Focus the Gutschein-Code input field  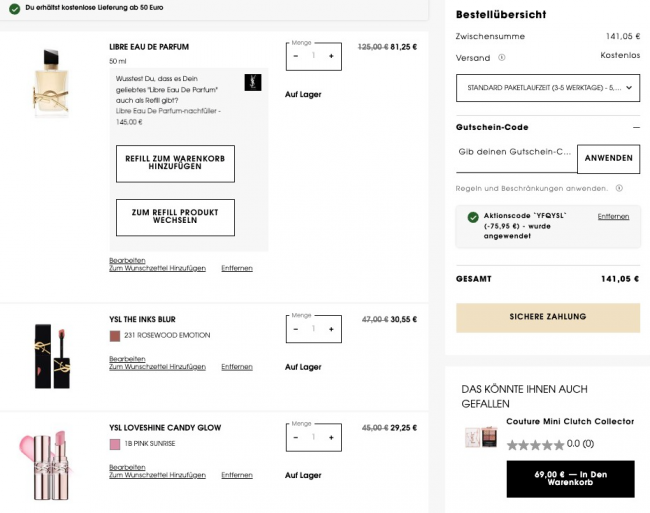pyautogui.click(x=516, y=153)
